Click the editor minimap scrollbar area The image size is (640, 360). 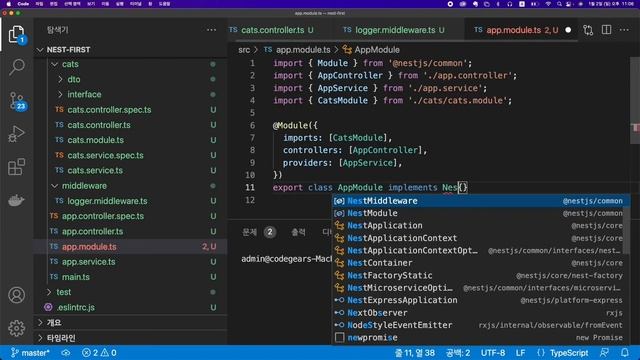pyautogui.click(x=635, y=100)
